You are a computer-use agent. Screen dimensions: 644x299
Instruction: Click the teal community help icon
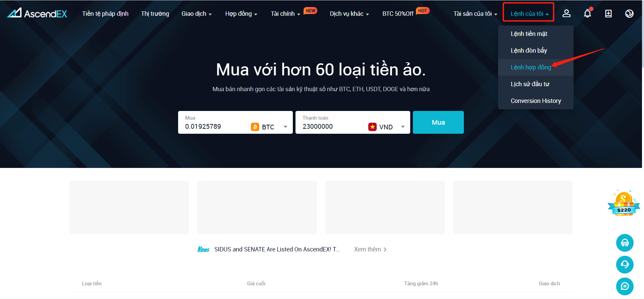click(x=625, y=243)
